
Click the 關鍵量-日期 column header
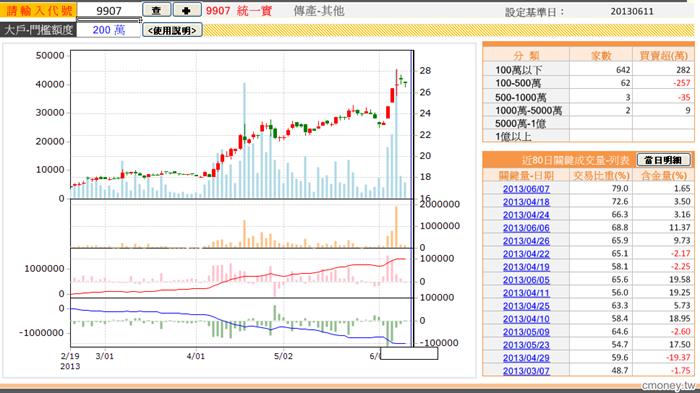(526, 176)
